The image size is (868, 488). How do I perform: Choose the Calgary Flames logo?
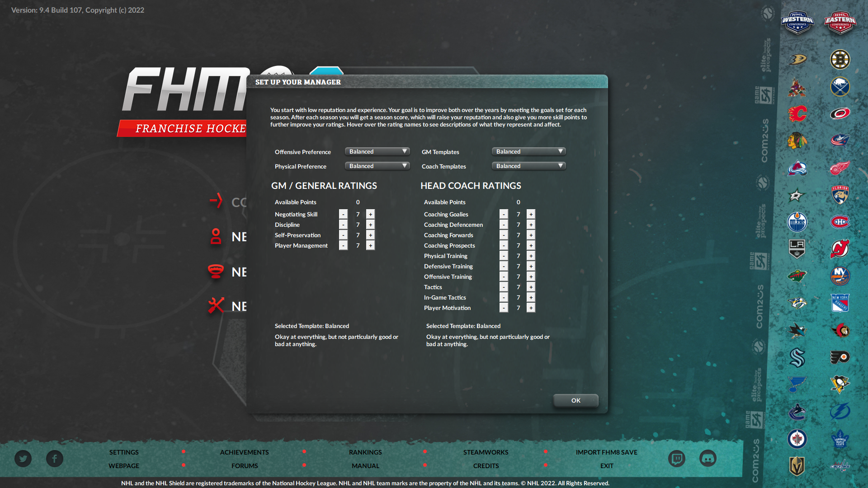click(797, 113)
